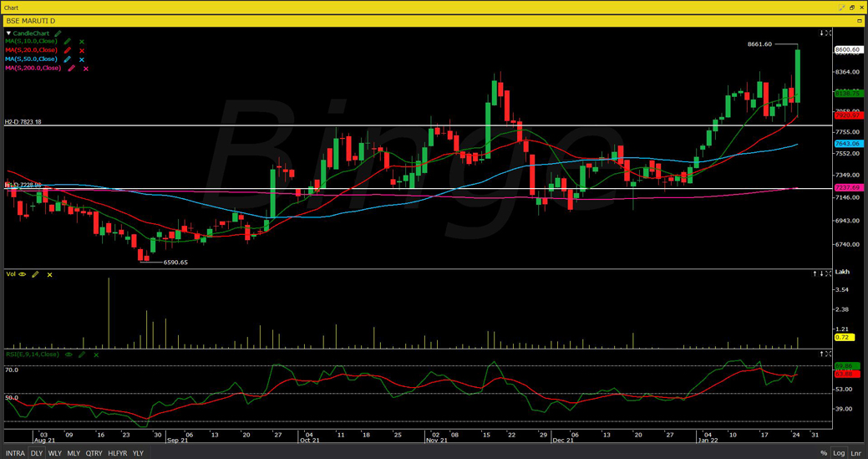Switch to the INTRA timeframe tab
The height and width of the screenshot is (459, 868).
[15, 453]
